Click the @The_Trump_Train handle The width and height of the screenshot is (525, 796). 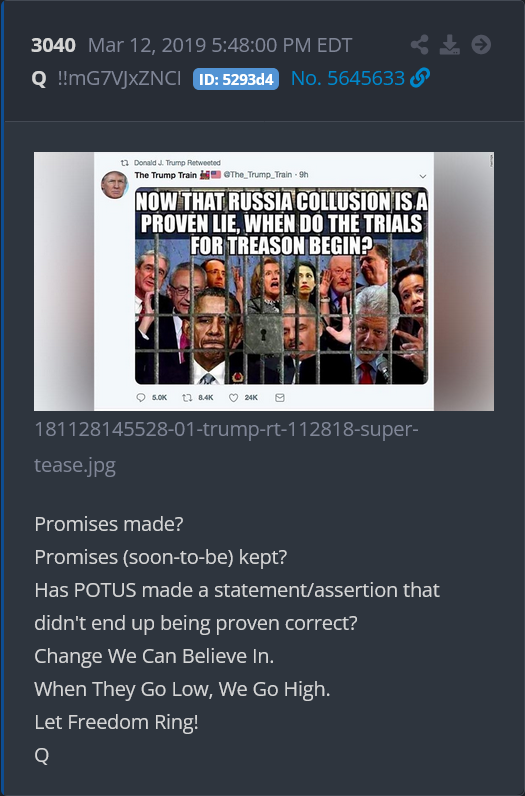[x=258, y=175]
